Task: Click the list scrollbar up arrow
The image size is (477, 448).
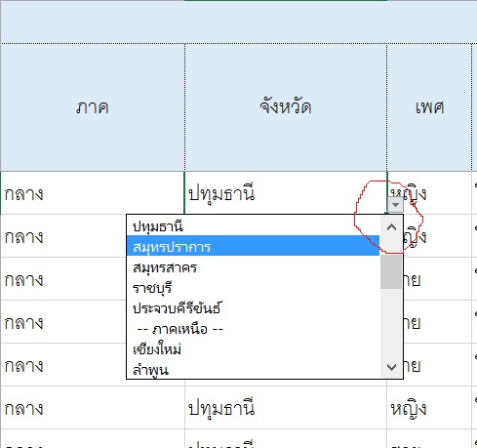Action: pyautogui.click(x=391, y=227)
